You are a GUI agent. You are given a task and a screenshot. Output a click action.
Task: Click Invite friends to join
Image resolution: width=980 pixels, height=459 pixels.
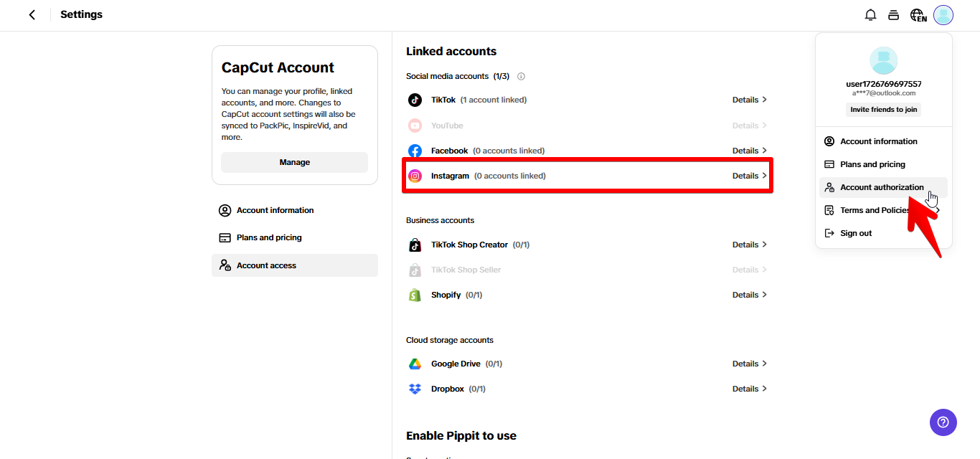883,110
